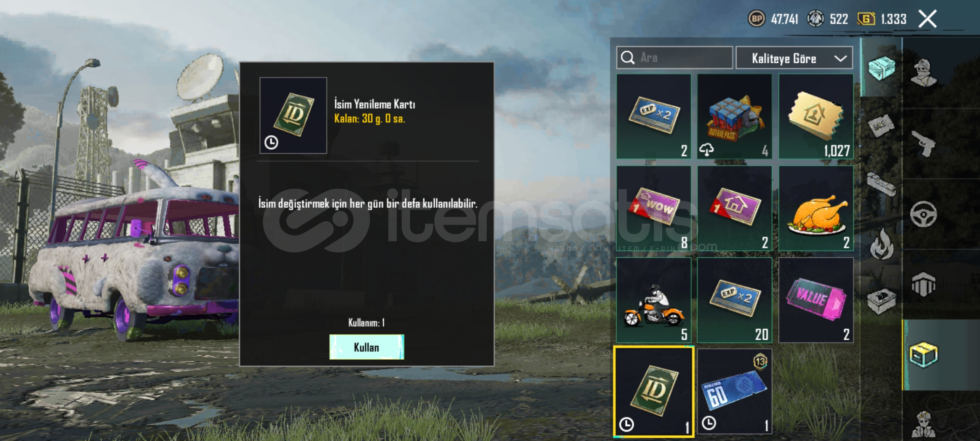Click the 'Kullan' button

(x=367, y=347)
